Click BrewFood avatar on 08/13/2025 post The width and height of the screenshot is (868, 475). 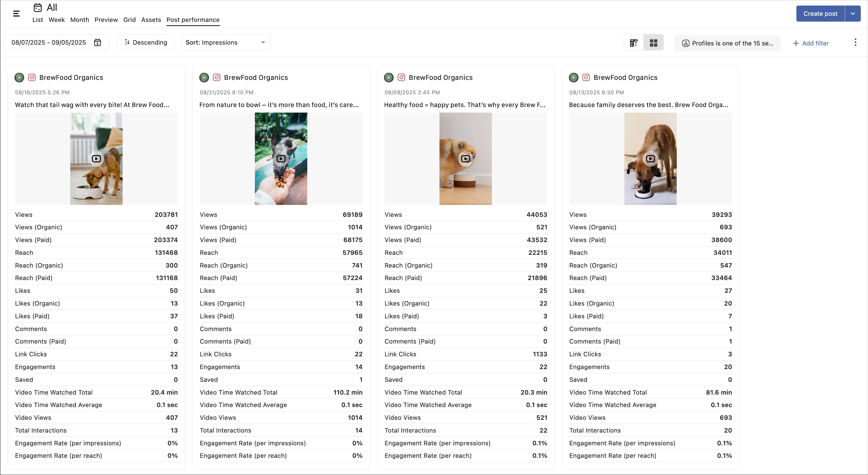573,77
